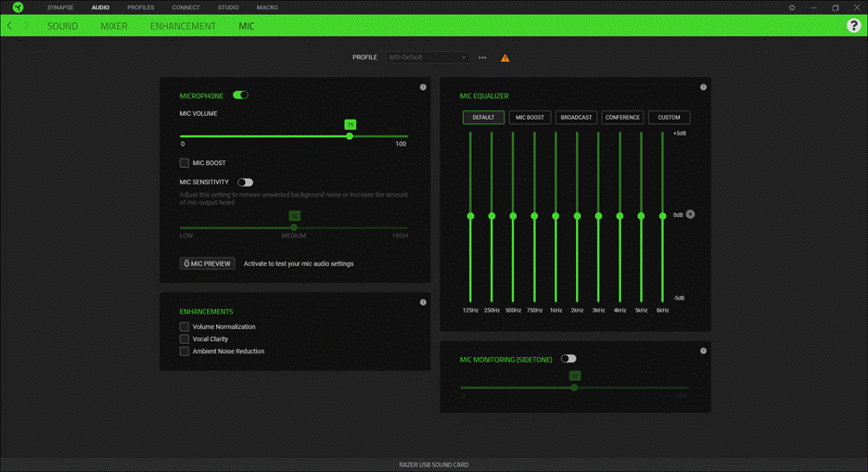The height and width of the screenshot is (472, 868).
Task: Open the profile three-dots options menu
Action: tap(482, 57)
